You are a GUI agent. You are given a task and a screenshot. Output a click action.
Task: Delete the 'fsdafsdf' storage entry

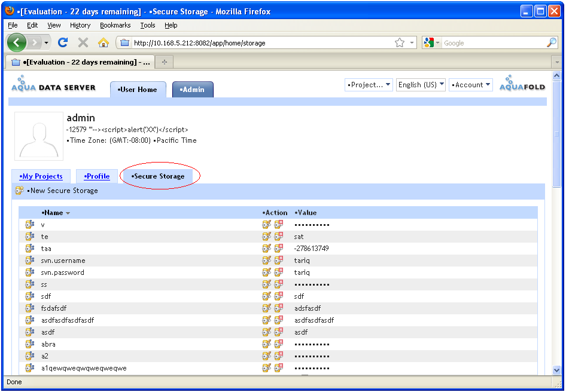(278, 308)
